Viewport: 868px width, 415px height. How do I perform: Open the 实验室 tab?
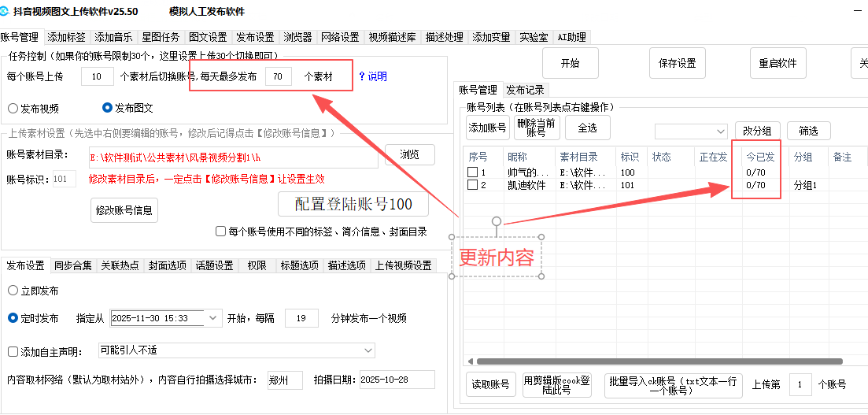coord(534,37)
